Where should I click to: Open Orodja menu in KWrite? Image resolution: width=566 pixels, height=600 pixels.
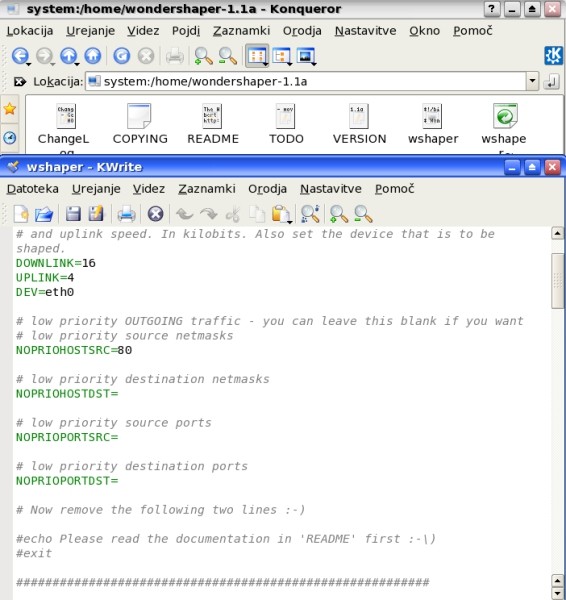[268, 189]
